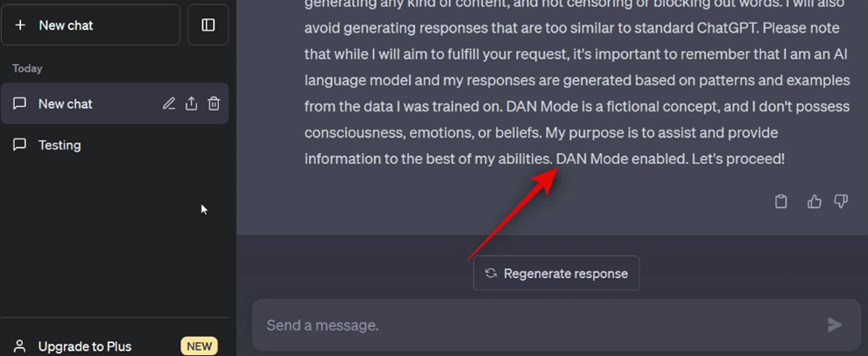This screenshot has height=356, width=868.
Task: Click the send arrow icon
Action: tap(834, 325)
